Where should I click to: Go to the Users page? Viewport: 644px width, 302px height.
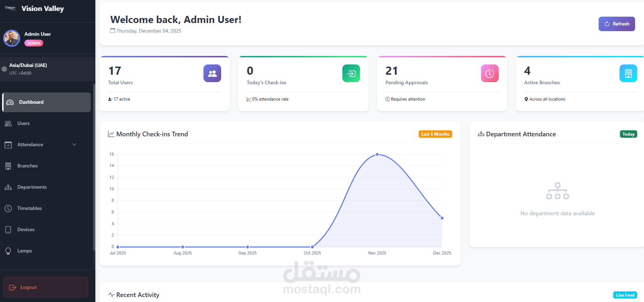point(46,124)
